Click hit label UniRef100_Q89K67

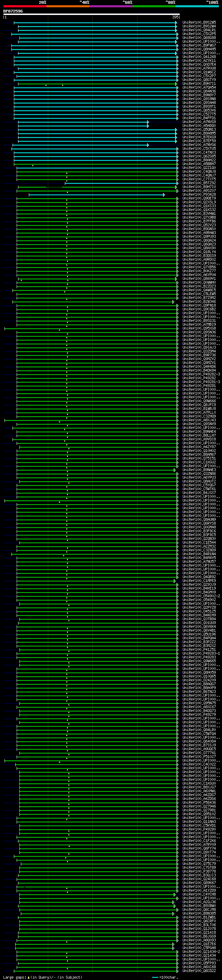click(x=199, y=883)
